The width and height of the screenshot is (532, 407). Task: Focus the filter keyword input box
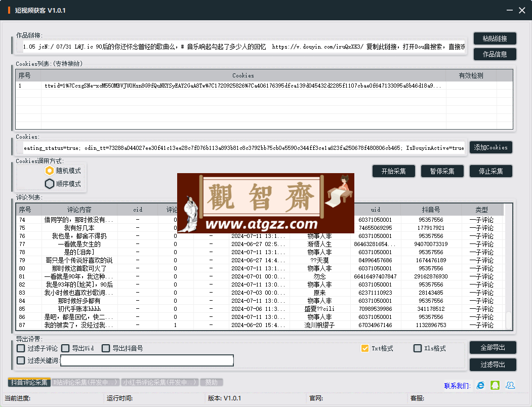(x=147, y=360)
